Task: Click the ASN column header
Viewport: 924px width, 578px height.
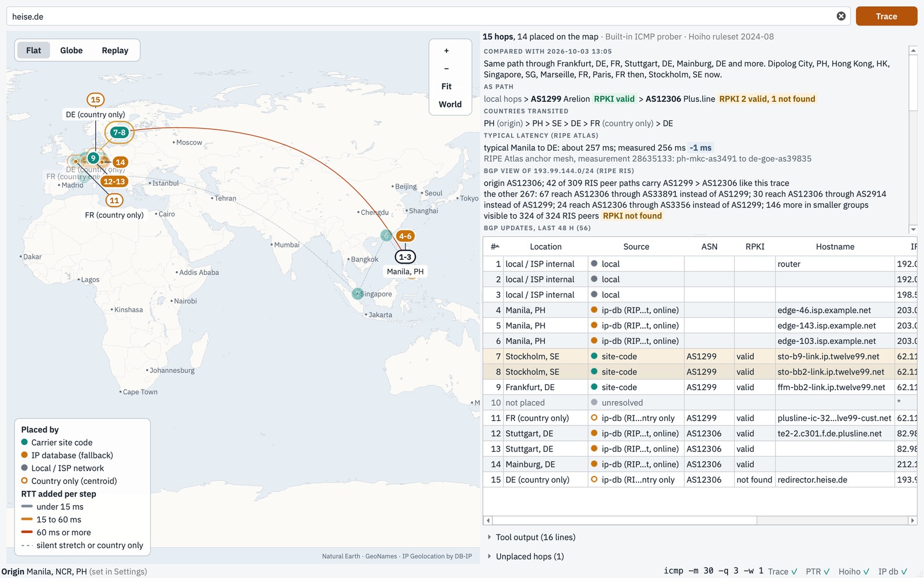Action: [x=709, y=246]
